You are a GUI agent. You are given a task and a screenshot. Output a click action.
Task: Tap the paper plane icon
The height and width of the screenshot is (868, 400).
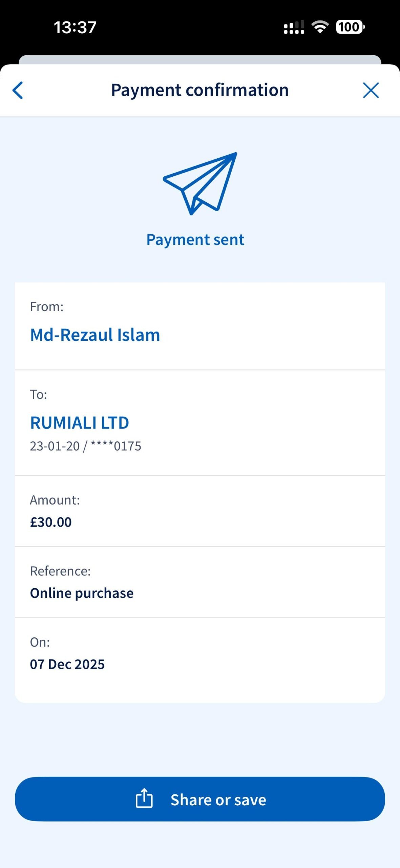[200, 183]
